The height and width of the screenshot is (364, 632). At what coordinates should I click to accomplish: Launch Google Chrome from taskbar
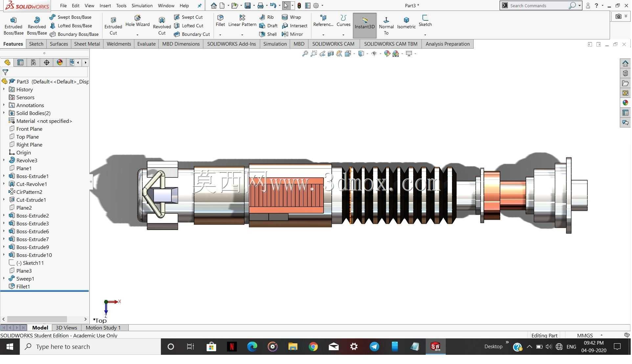(x=313, y=347)
